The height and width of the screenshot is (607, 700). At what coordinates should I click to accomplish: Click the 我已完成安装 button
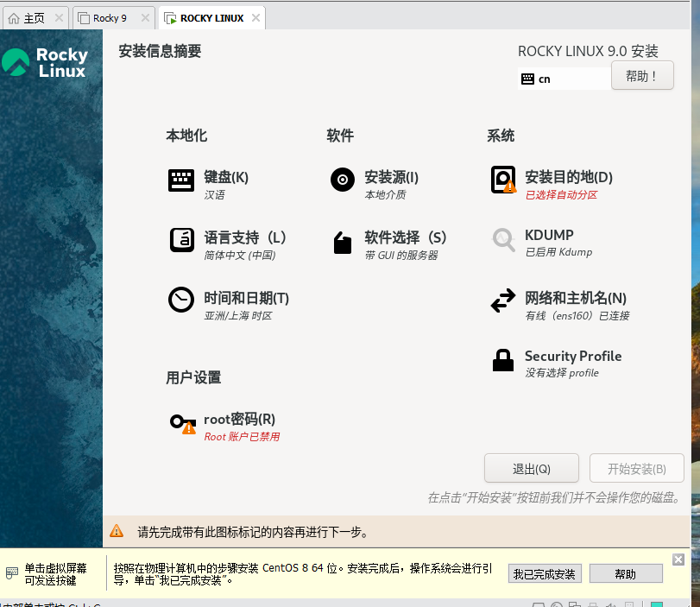point(545,574)
